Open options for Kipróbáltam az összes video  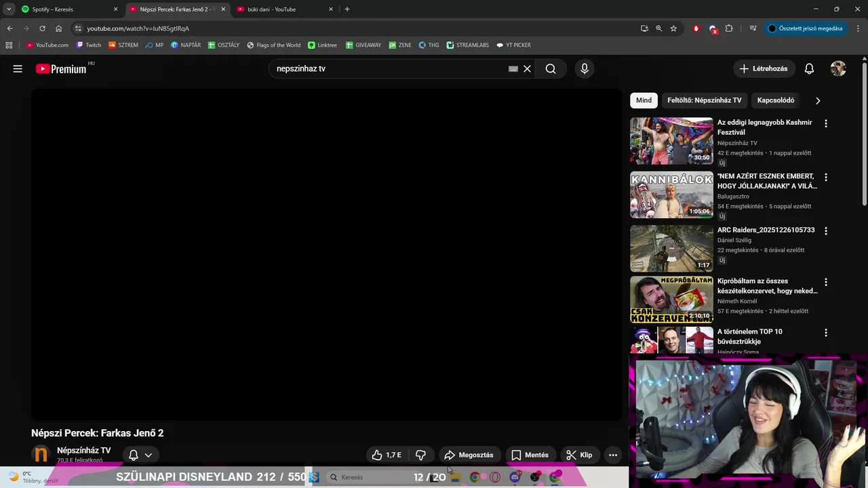coord(825,282)
